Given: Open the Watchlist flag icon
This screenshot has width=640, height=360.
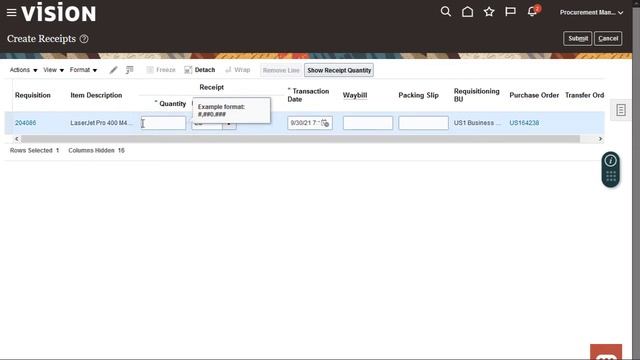Looking at the screenshot, I should [x=510, y=12].
